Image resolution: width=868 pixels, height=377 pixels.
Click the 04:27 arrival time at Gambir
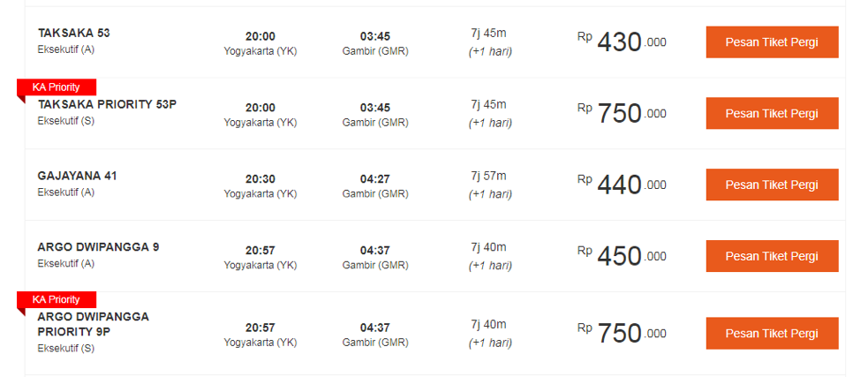click(x=374, y=179)
